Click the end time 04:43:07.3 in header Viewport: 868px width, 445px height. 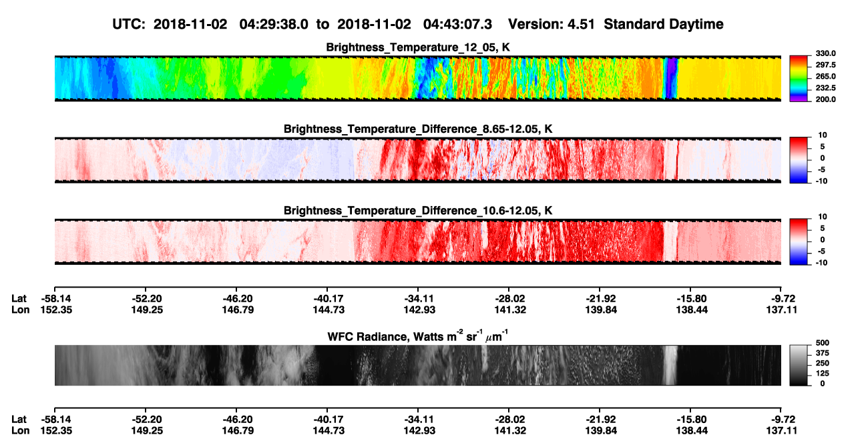click(458, 24)
